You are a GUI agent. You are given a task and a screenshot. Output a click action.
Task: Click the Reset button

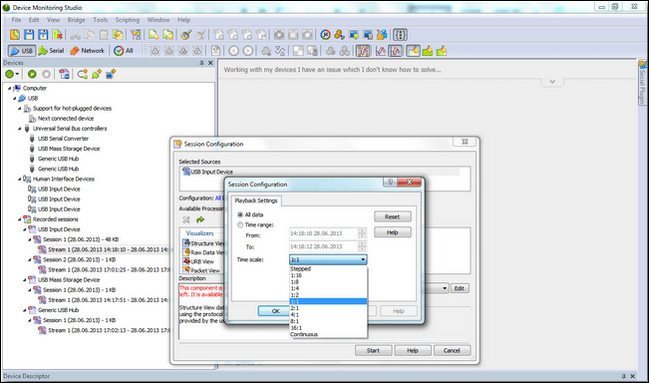pos(392,217)
